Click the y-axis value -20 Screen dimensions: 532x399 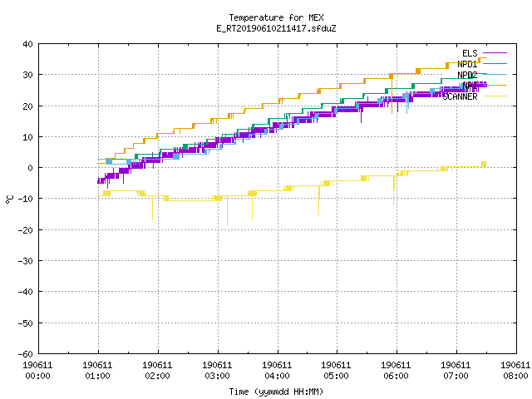point(26,230)
